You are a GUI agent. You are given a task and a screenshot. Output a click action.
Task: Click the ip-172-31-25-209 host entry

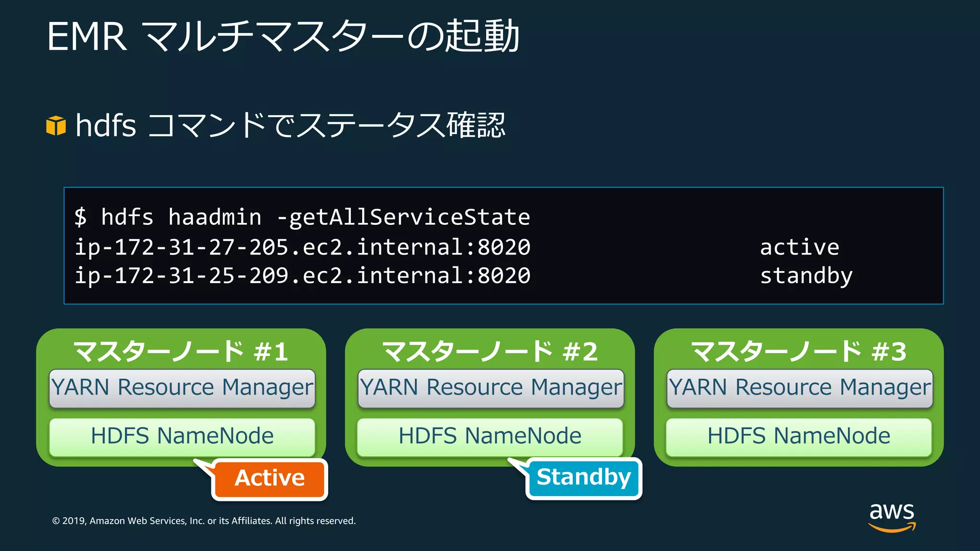(x=302, y=276)
